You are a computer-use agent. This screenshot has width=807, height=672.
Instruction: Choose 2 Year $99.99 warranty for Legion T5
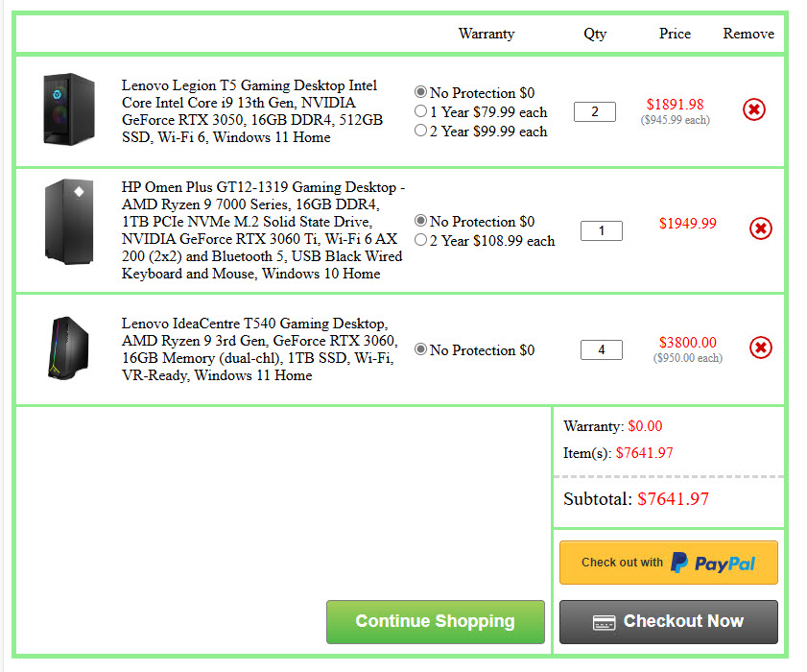pyautogui.click(x=420, y=131)
